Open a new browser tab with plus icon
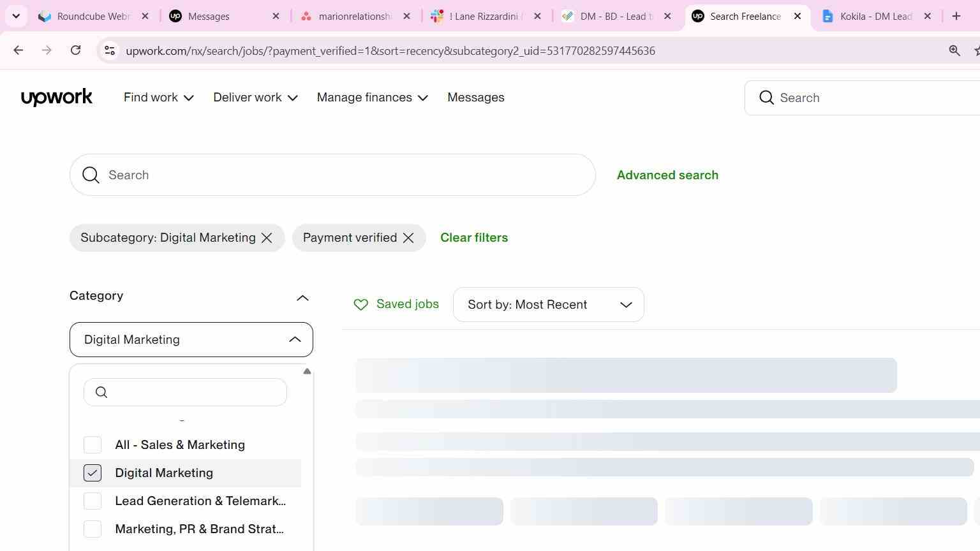Screen dimensions: 980x551 tap(956, 16)
